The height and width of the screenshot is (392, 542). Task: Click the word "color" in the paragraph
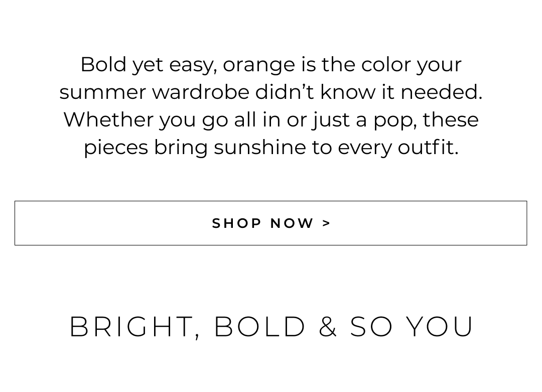[385, 65]
